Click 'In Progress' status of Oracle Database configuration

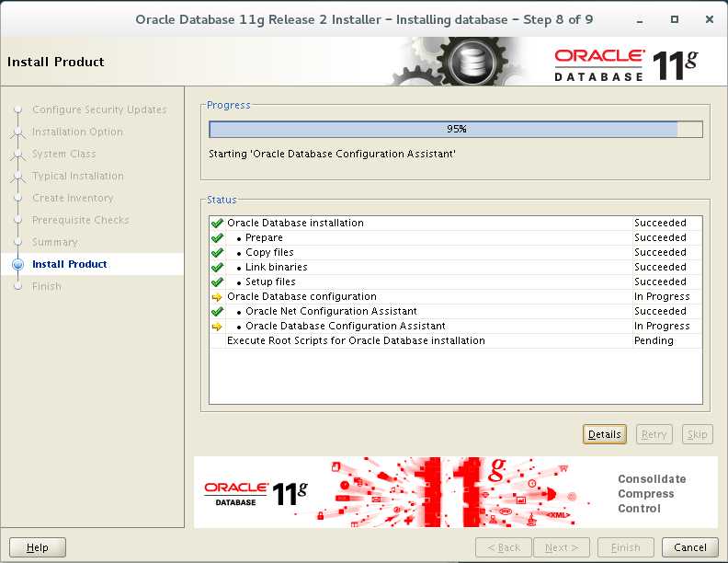662,296
